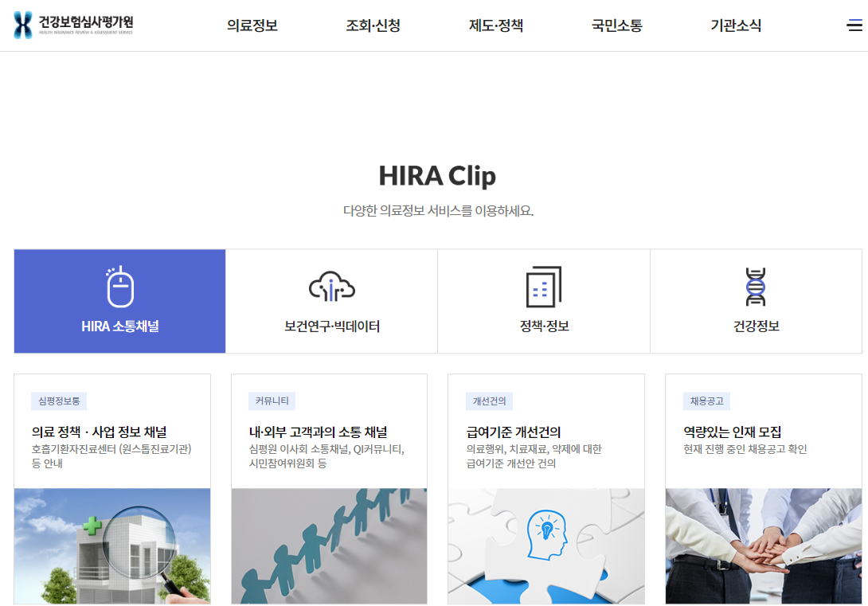Click description 호흡기환자진료센터 (원스톱진료기관) 등 안내
Viewport: 868px width, 606px height.
[x=111, y=456]
